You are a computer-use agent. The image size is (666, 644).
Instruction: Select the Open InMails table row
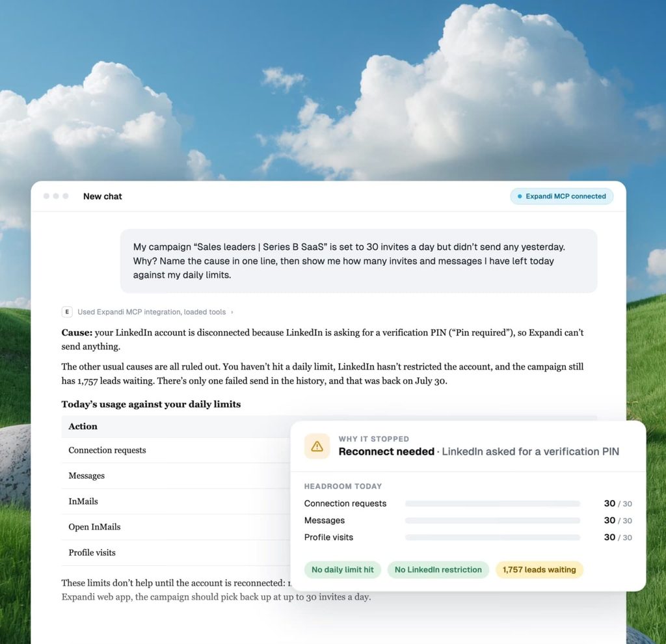(x=176, y=527)
